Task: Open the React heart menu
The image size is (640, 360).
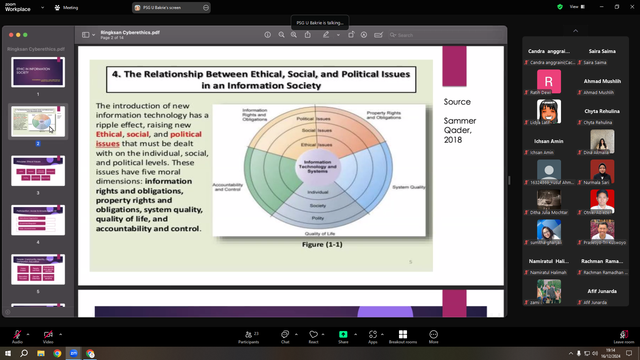Action: (x=313, y=337)
